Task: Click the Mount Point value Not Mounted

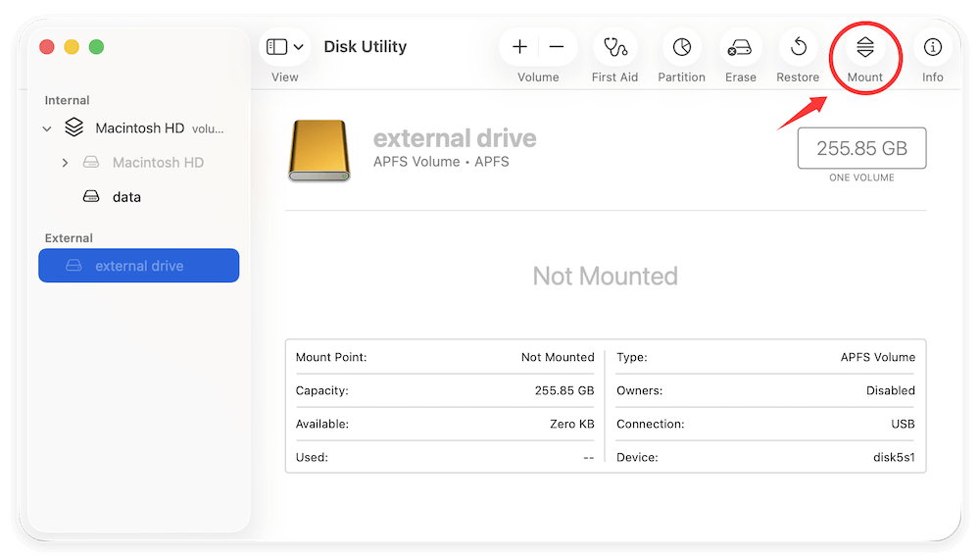Action: click(x=558, y=357)
